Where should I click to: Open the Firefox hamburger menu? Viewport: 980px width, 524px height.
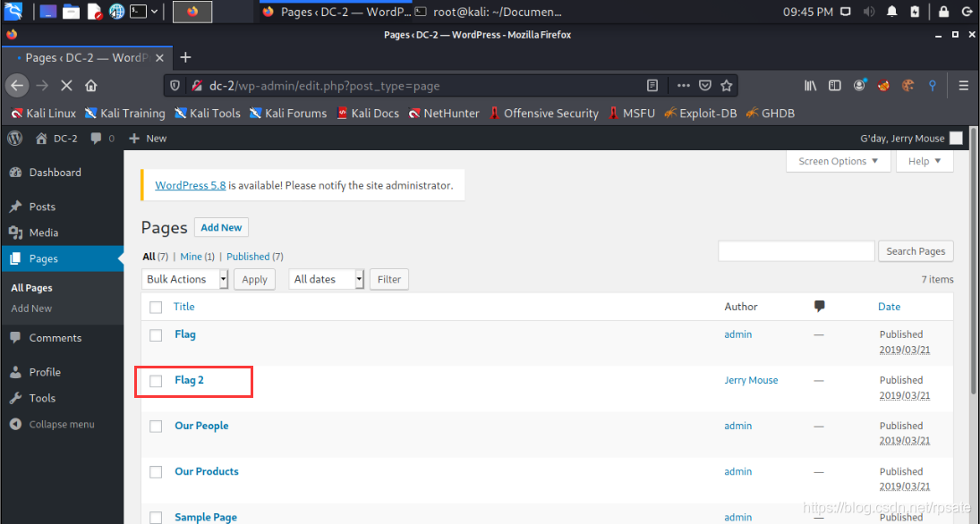pos(963,86)
